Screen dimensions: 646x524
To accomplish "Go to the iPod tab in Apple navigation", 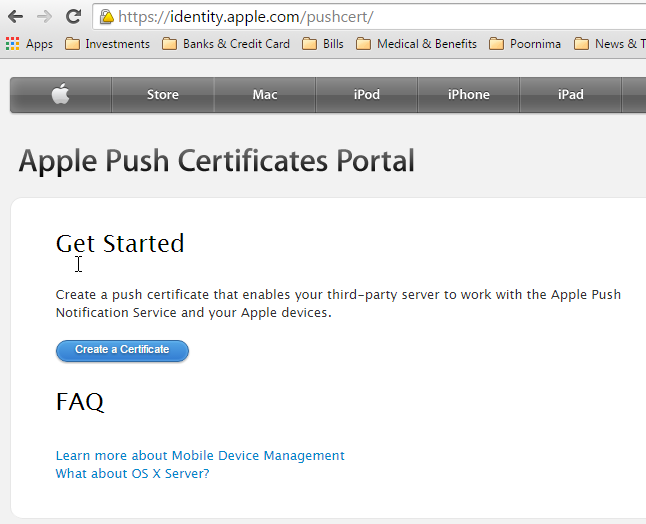I will [367, 94].
